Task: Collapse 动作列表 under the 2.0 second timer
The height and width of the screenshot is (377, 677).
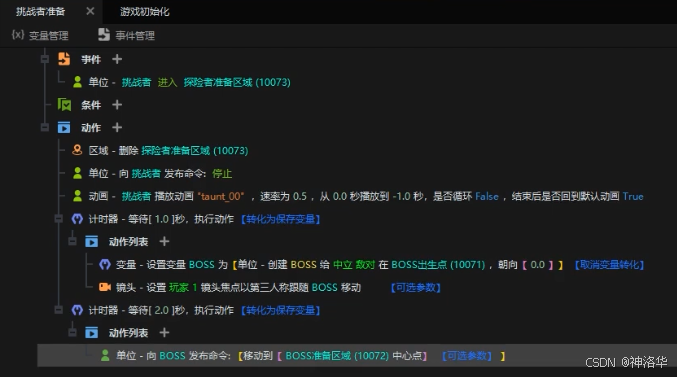Action: (72, 333)
